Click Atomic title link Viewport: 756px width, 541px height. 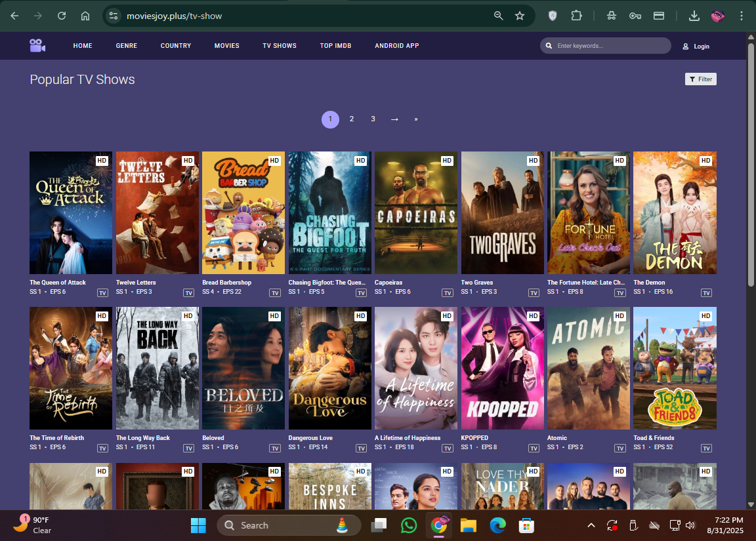tap(557, 438)
